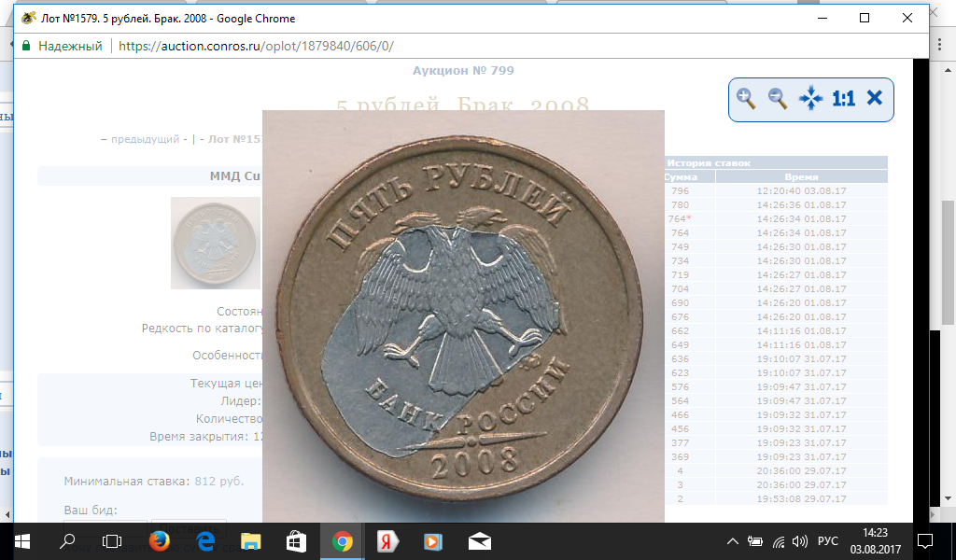This screenshot has height=560, width=956.
Task: Launch Microsoft Edge from the taskbar
Action: point(205,541)
